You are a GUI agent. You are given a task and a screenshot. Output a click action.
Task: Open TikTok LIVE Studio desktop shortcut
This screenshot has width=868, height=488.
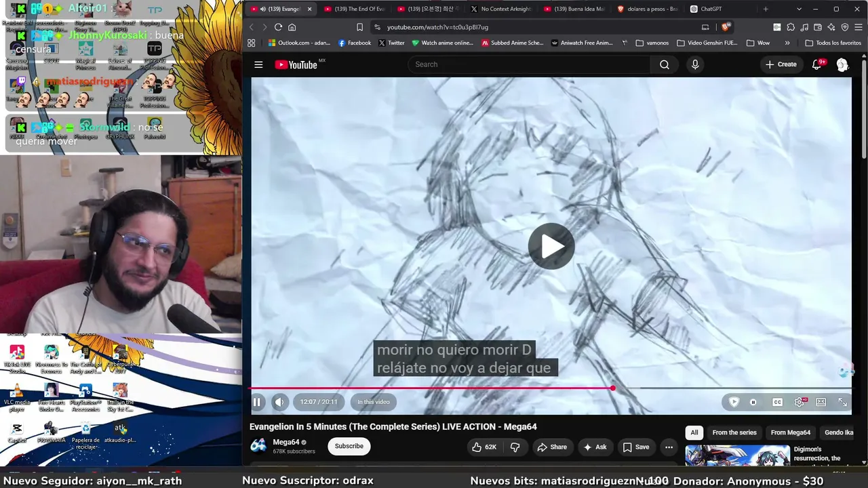tap(17, 359)
